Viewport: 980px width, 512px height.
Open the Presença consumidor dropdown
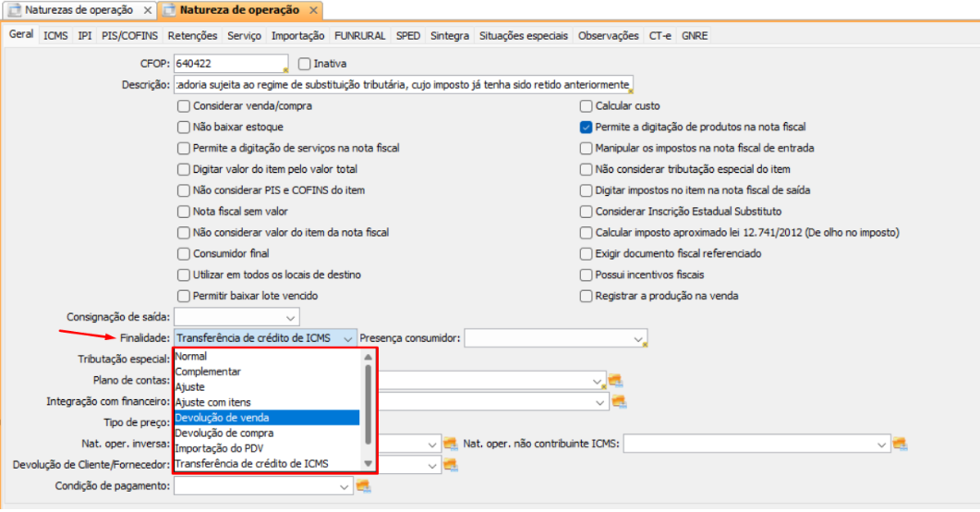(638, 339)
